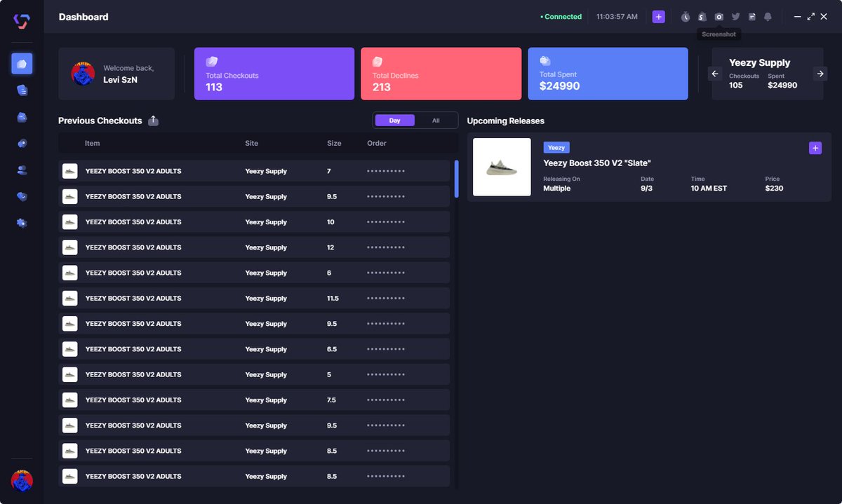Click the Shopify bag icon in top bar
Screen dimensions: 842x504
pyautogui.click(x=702, y=17)
